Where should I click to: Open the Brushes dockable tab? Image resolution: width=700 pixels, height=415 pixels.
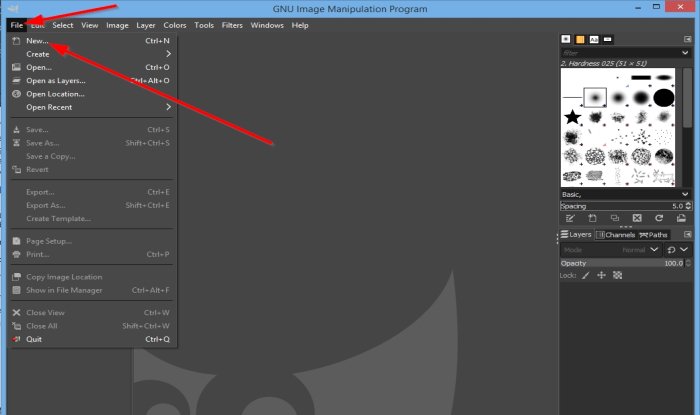pyautogui.click(x=566, y=39)
